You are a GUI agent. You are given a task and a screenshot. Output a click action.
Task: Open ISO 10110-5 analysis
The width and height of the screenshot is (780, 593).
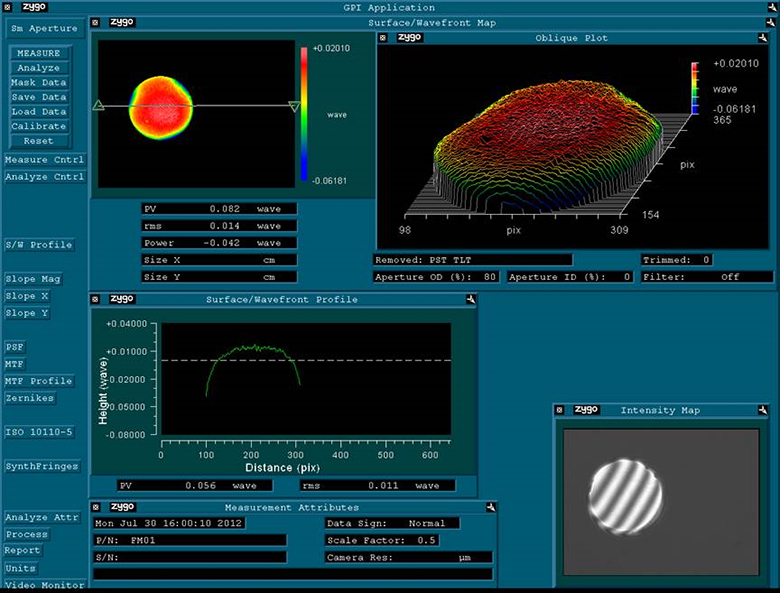[39, 432]
